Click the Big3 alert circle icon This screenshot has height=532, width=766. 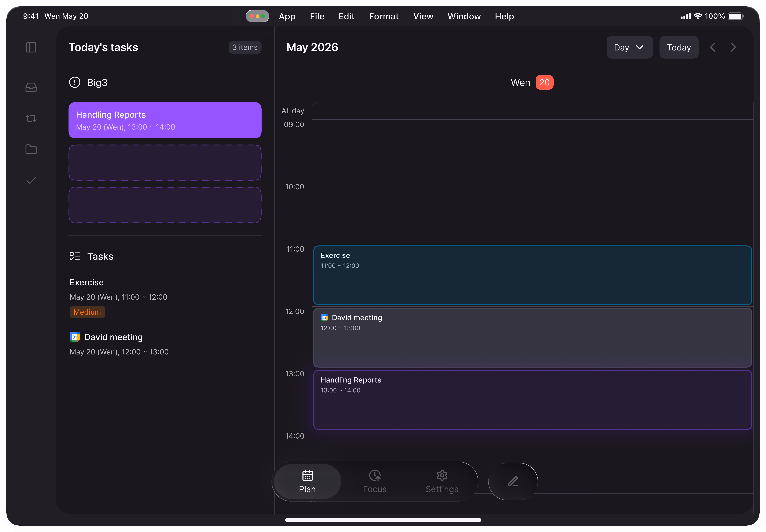pyautogui.click(x=75, y=82)
